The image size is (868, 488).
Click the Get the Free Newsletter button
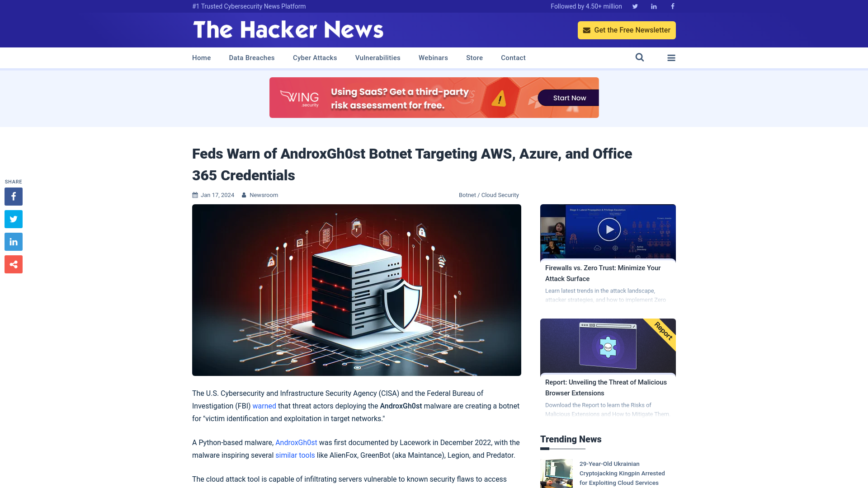(627, 30)
